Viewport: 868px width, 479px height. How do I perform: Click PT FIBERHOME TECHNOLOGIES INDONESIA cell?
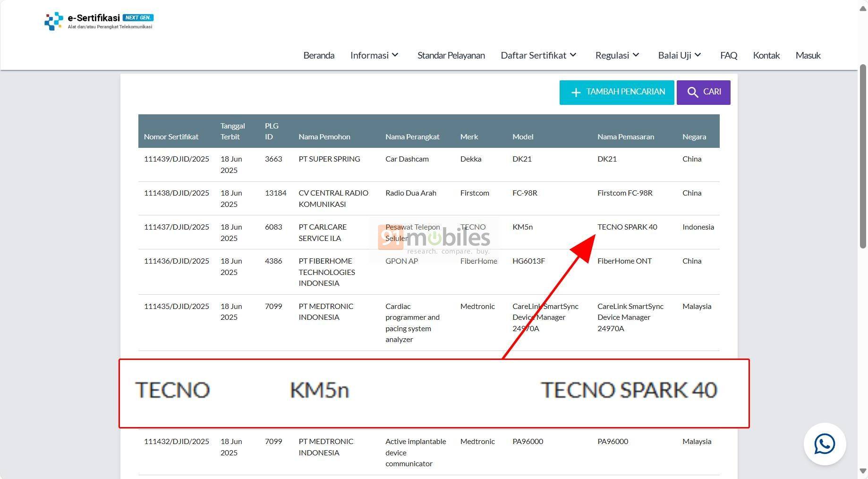tap(327, 272)
